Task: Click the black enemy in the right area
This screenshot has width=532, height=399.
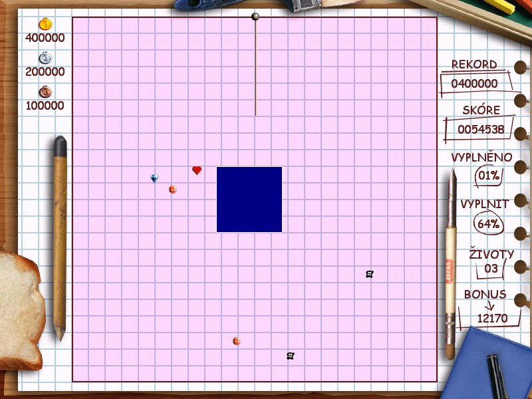Action: click(370, 274)
